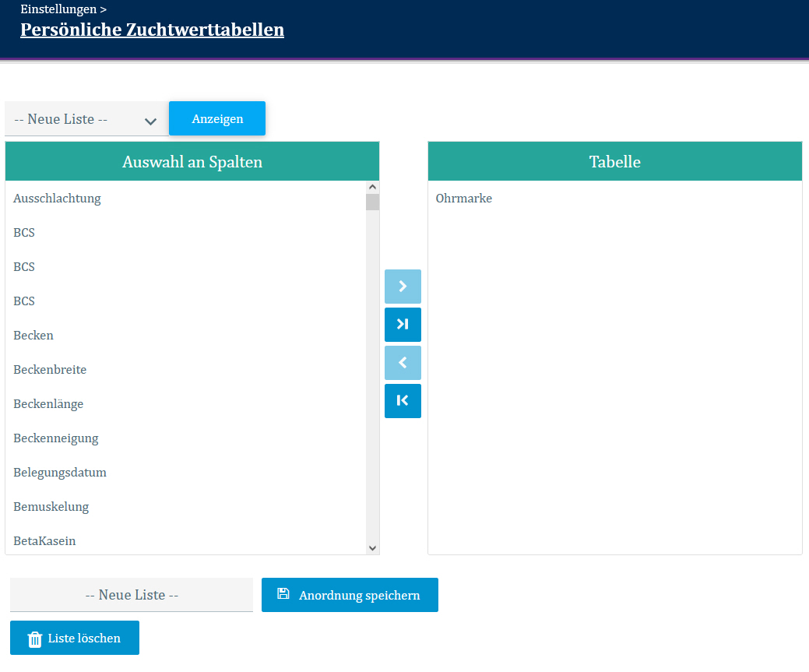Image resolution: width=809 pixels, height=672 pixels.
Task: Click the list name input field
Action: point(132,595)
